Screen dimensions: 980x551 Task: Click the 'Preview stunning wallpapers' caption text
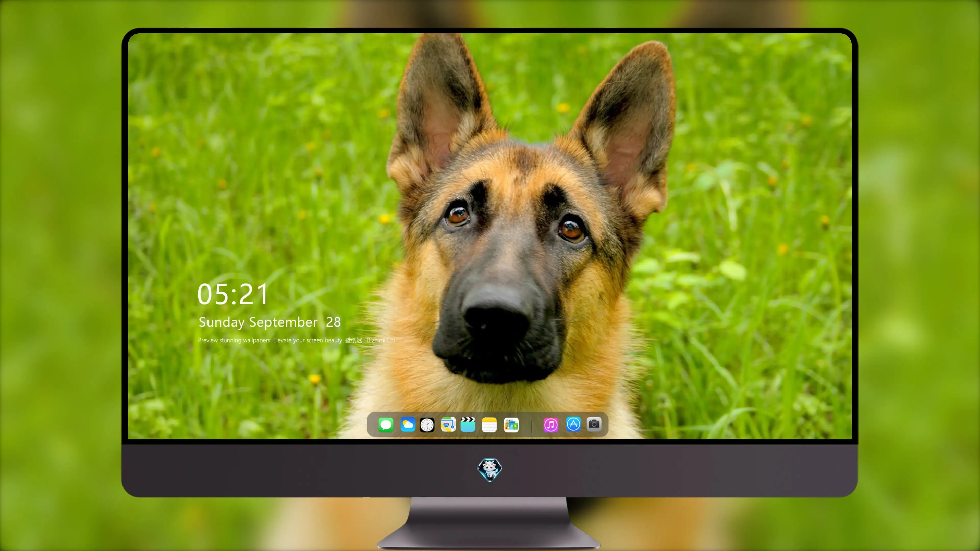pos(296,340)
